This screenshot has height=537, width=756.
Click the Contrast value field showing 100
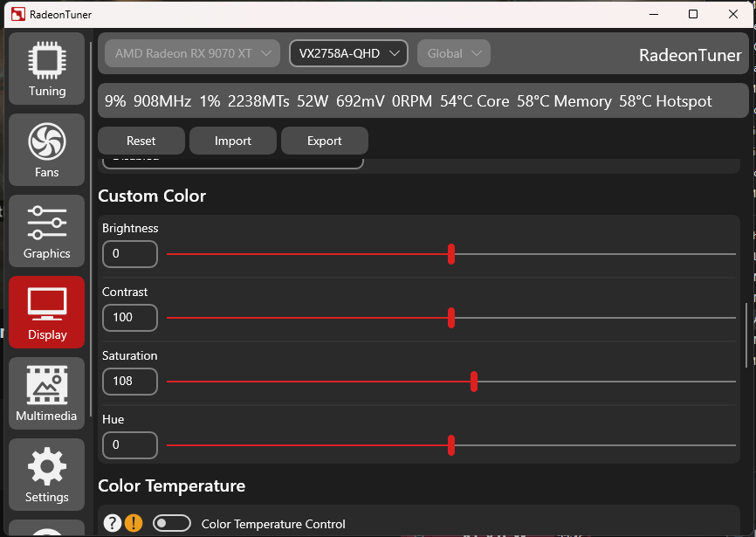click(x=130, y=318)
